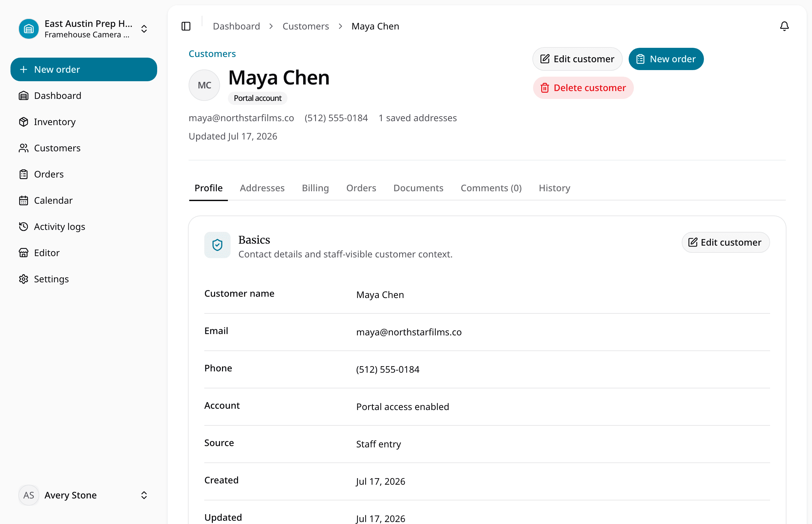Click (512) 555-0184 under the name heading
The image size is (812, 524).
pos(336,118)
